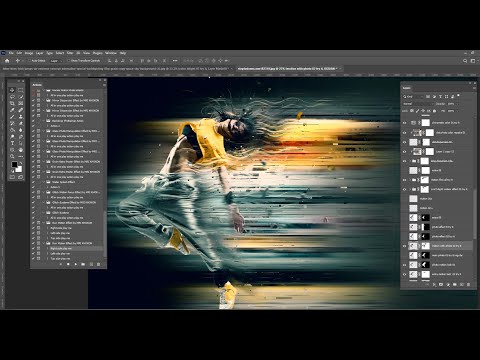Click align left edges icon in options bar
480x360 pixels.
[109, 61]
